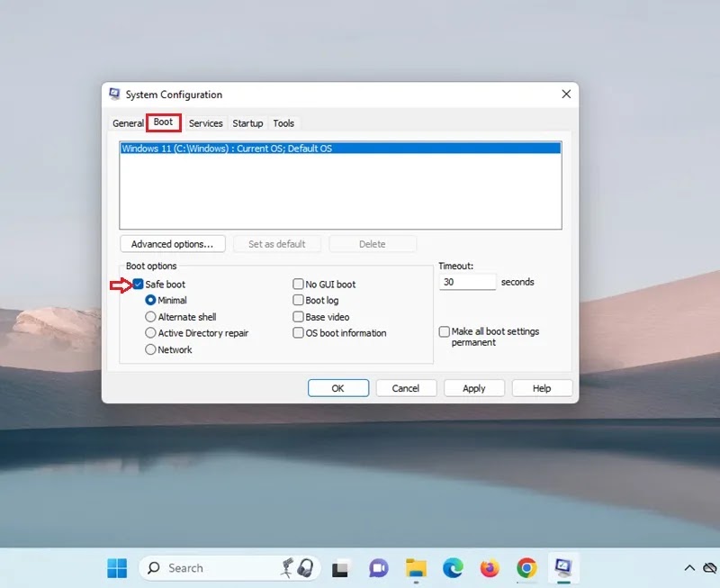Click the Timeout seconds field
This screenshot has width=720, height=588.
pyautogui.click(x=467, y=282)
